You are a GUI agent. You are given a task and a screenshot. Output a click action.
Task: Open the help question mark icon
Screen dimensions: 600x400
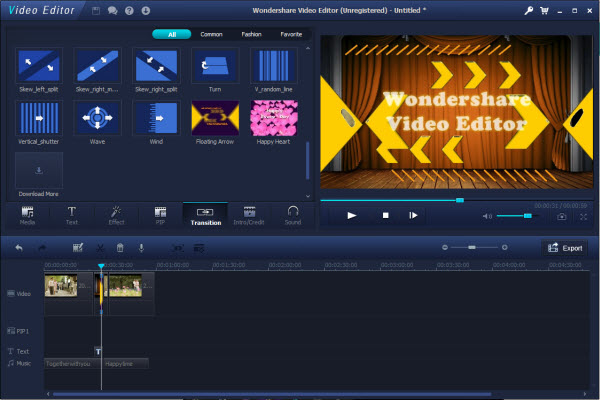pos(129,11)
